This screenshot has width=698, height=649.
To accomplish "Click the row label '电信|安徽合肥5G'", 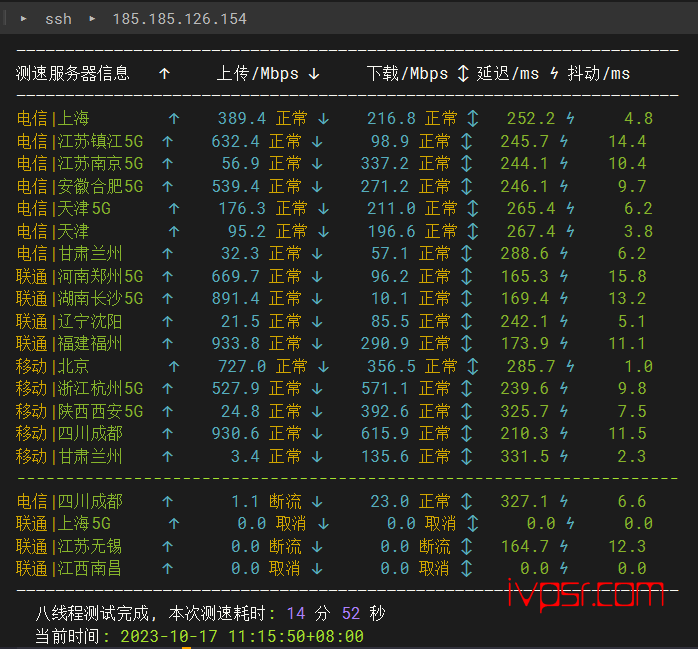I will 80,187.
